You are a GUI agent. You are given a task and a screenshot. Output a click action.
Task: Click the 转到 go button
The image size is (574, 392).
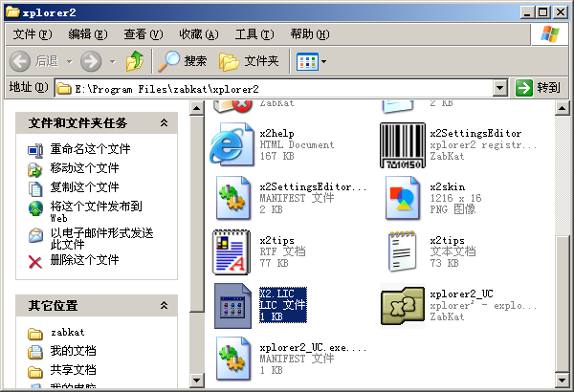538,88
